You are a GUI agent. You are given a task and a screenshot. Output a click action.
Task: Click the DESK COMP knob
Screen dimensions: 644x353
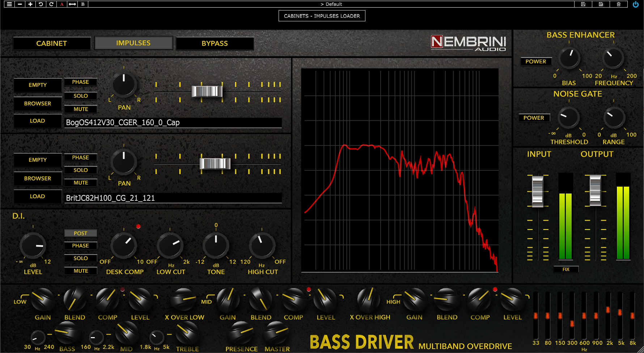pyautogui.click(x=124, y=246)
